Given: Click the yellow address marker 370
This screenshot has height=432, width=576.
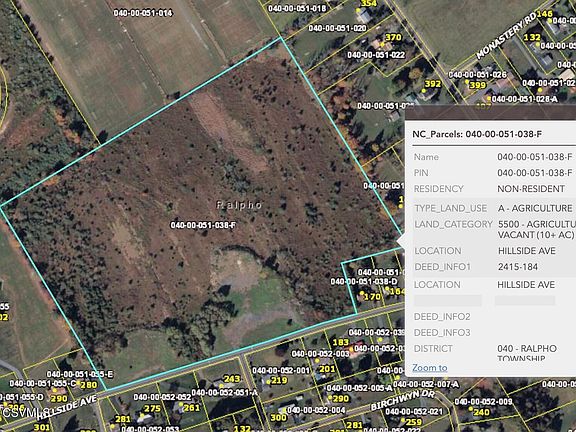Looking at the screenshot, I should [x=393, y=37].
